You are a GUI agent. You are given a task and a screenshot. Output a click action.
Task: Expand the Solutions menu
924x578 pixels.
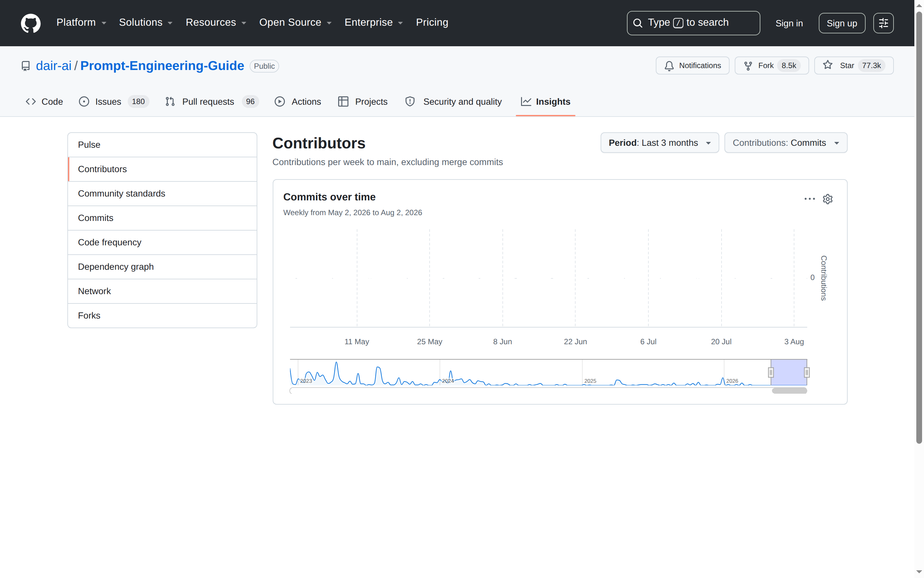[146, 22]
